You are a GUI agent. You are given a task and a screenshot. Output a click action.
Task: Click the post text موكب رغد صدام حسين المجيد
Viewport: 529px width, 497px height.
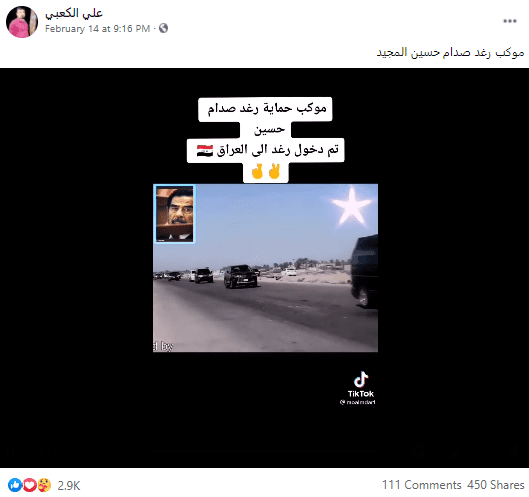click(x=450, y=52)
